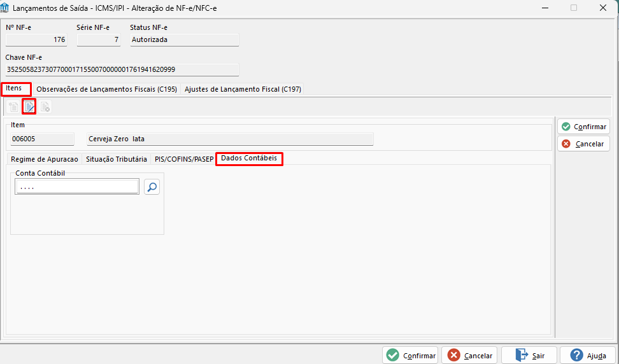Click the delete item toolbar icon

45,107
